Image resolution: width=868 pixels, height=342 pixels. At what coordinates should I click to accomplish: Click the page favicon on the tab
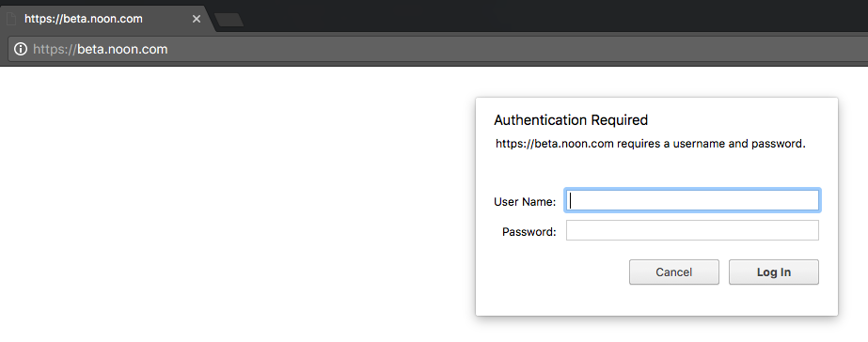click(10, 19)
